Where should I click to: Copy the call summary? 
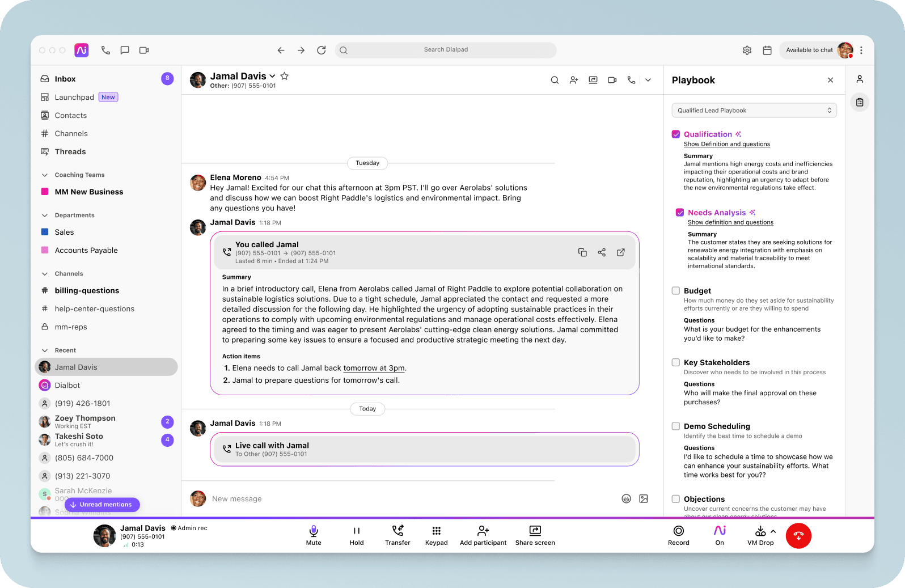[582, 252]
